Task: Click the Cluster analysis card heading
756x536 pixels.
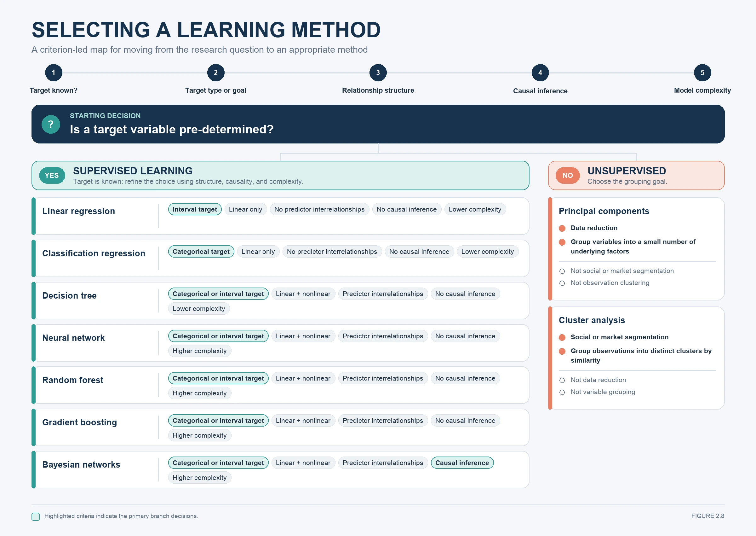Action: click(592, 320)
